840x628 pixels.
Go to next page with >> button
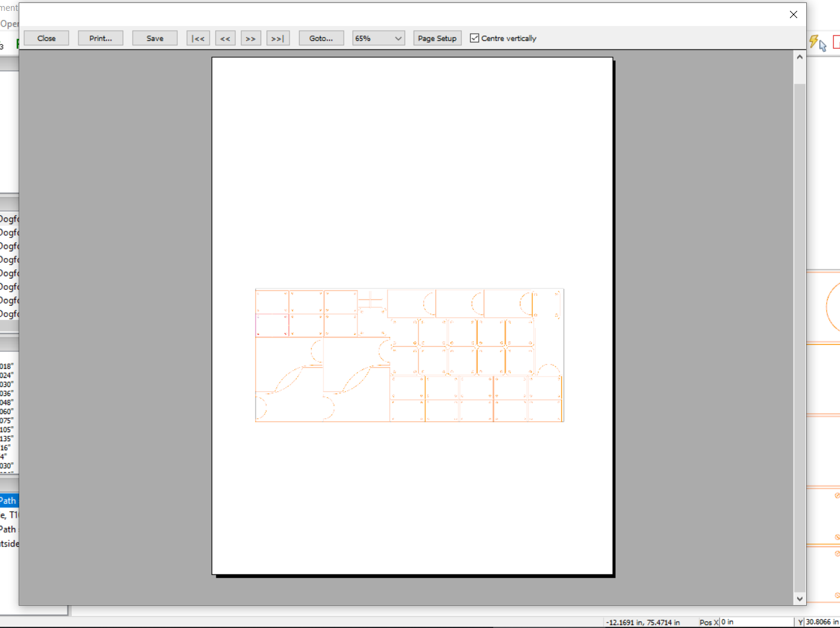(x=251, y=38)
